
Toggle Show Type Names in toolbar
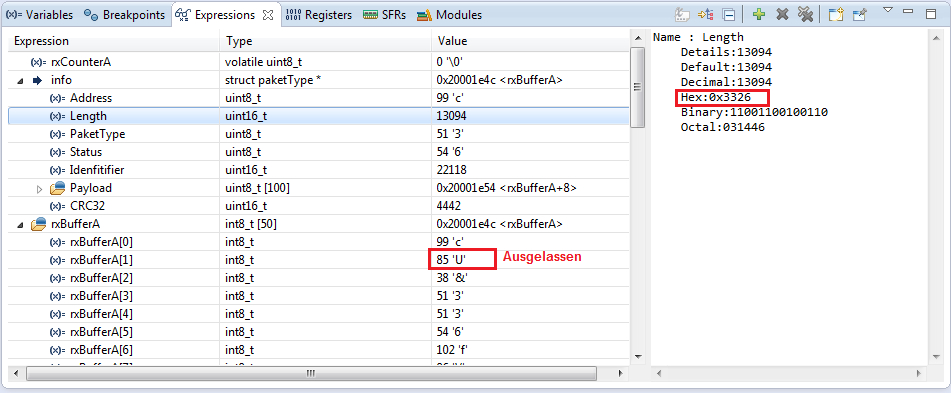pyautogui.click(x=683, y=15)
